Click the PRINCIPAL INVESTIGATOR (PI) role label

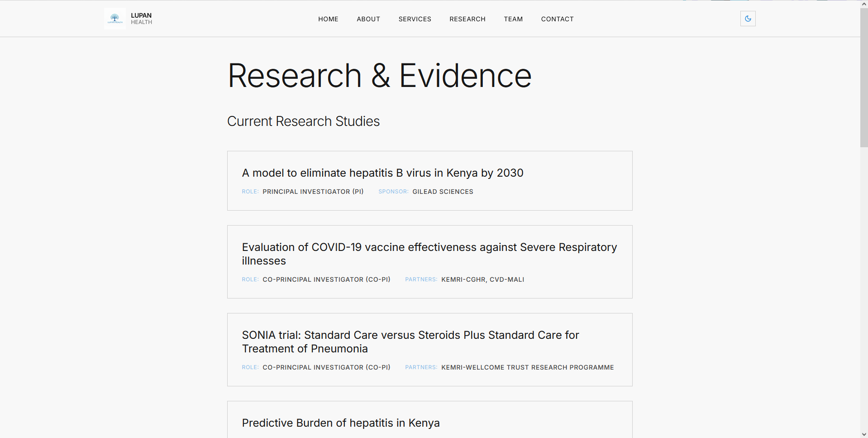tap(313, 192)
